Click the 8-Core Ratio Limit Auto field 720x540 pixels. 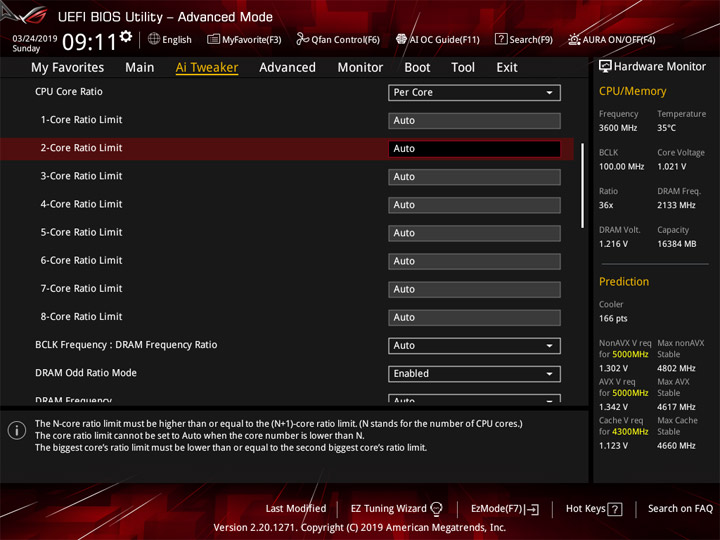point(474,317)
